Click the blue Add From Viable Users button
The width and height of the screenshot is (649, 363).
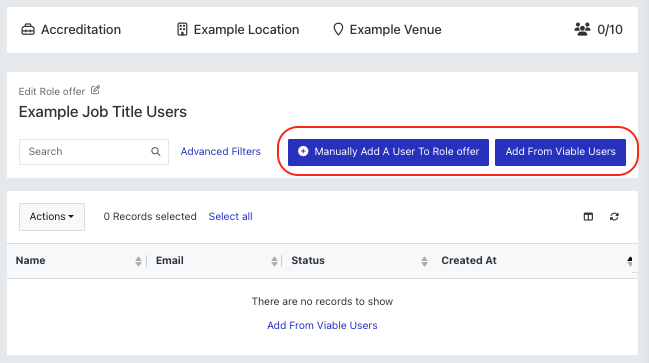pos(560,152)
